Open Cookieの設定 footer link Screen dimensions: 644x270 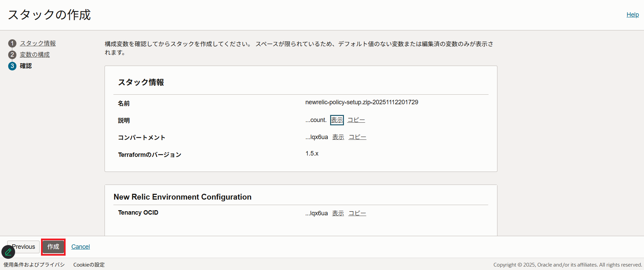(x=89, y=265)
